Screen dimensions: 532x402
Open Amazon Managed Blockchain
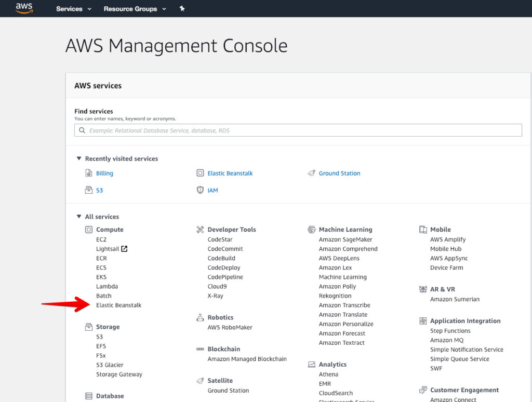247,359
